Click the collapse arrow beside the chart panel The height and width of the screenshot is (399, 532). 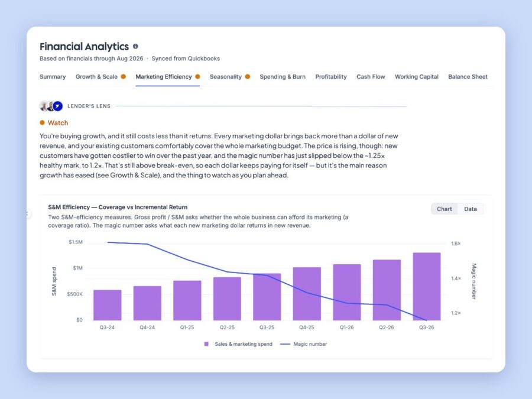(28, 214)
